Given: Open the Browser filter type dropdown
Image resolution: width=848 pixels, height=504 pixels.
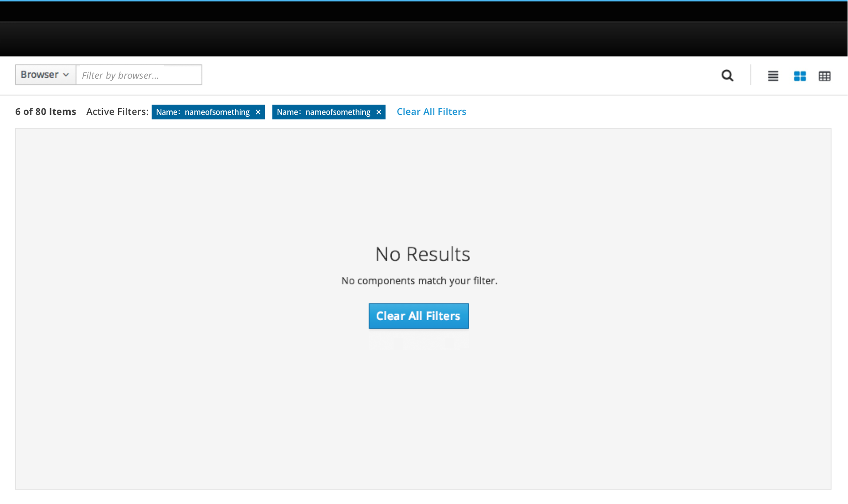Looking at the screenshot, I should pyautogui.click(x=45, y=75).
